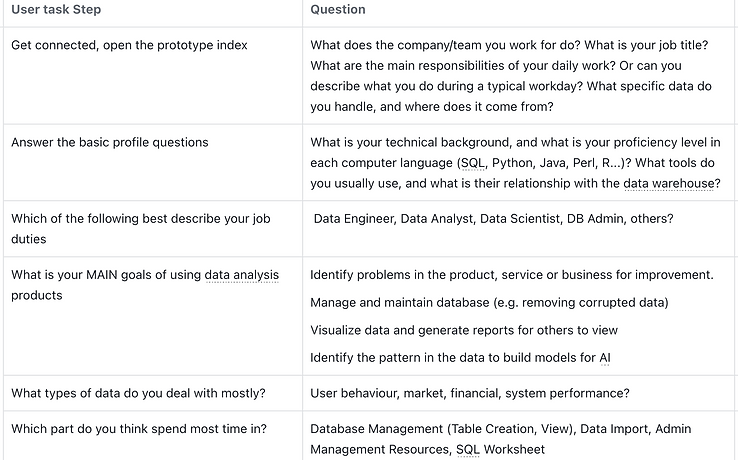Viewport: 738px width, 460px height.
Task: Select the 'Get connected, open the prototype index' cell
Action: click(x=153, y=76)
